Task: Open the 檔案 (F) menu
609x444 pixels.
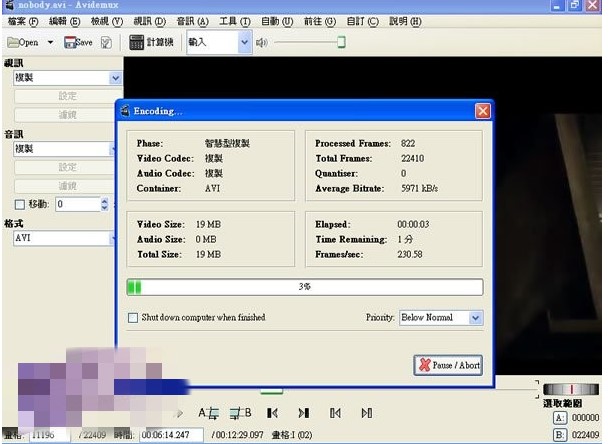Action: (x=20, y=21)
